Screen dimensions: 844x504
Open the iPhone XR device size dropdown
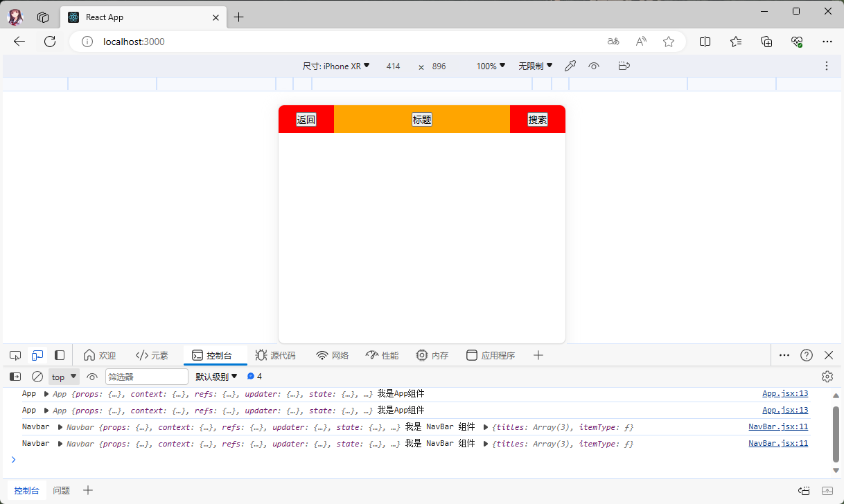(336, 66)
